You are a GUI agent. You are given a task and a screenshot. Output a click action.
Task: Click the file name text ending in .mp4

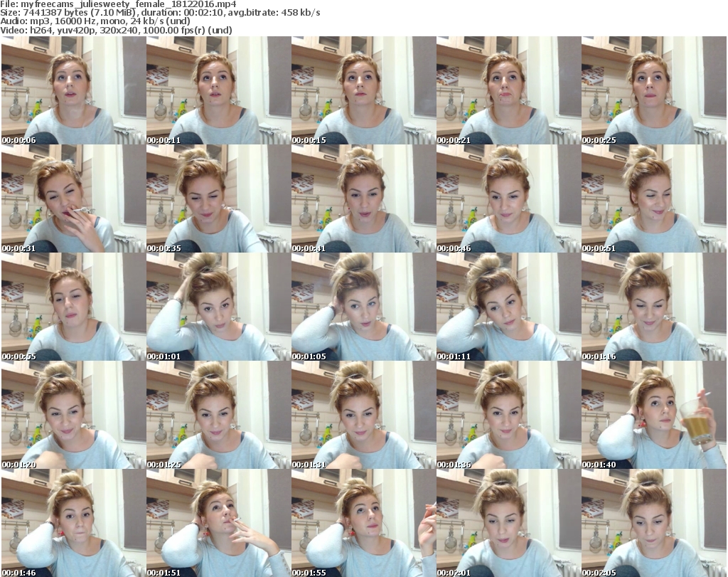(x=128, y=4)
